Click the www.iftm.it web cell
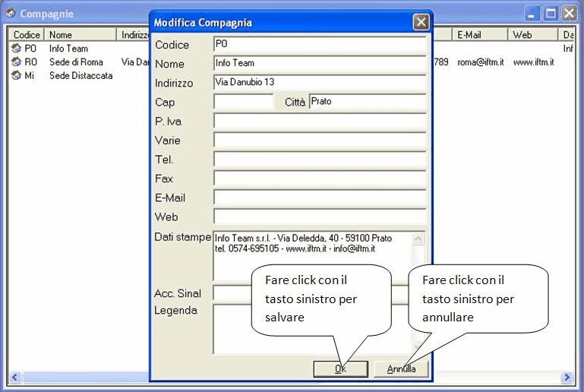Screen dimensions: 584x392 tap(533, 62)
